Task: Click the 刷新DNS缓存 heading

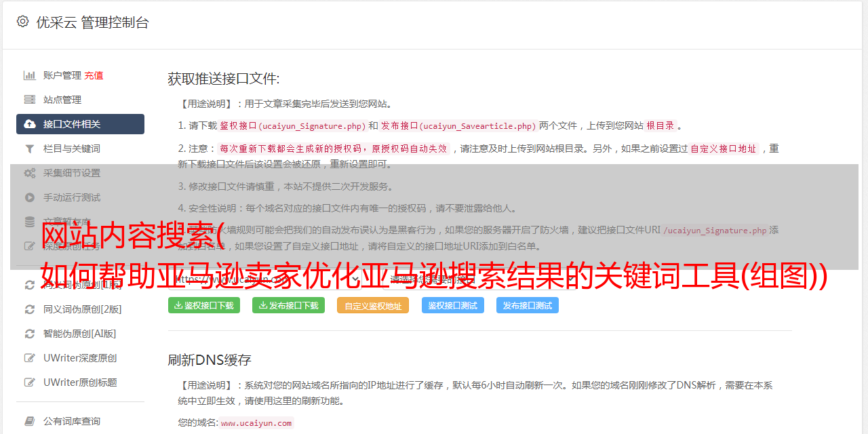Action: pyautogui.click(x=210, y=360)
